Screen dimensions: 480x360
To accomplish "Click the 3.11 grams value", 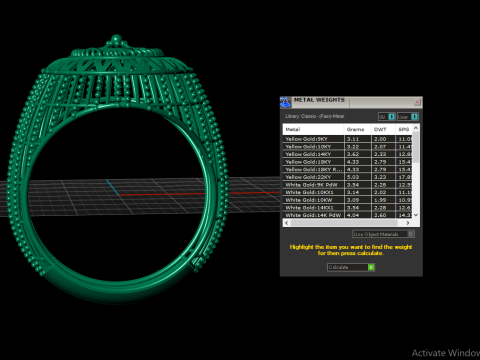I will tap(353, 139).
